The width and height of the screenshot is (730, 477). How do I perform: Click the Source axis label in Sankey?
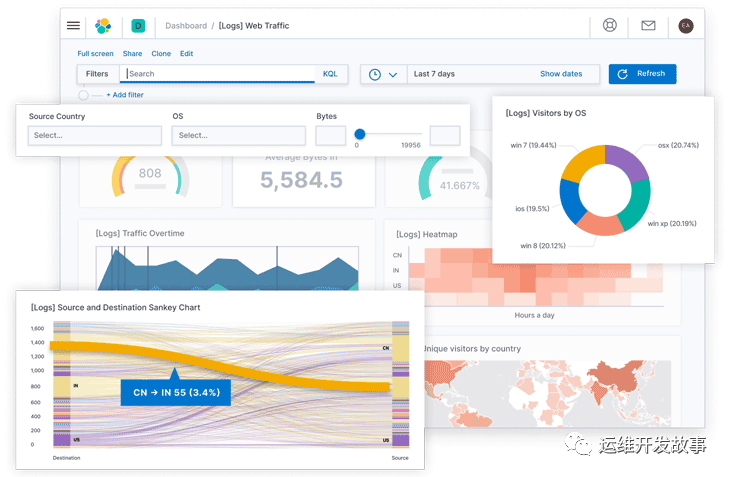pos(400,458)
